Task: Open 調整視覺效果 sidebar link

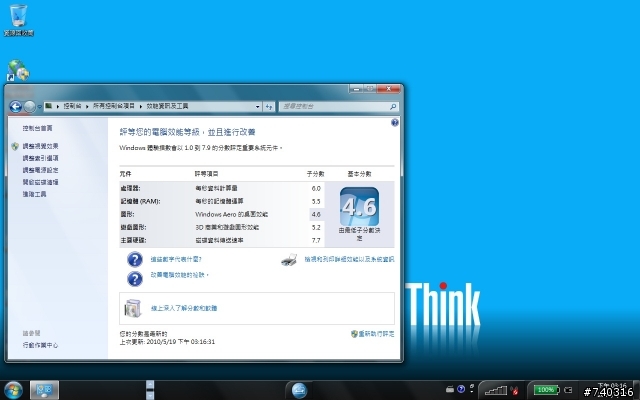Action: [x=40, y=146]
